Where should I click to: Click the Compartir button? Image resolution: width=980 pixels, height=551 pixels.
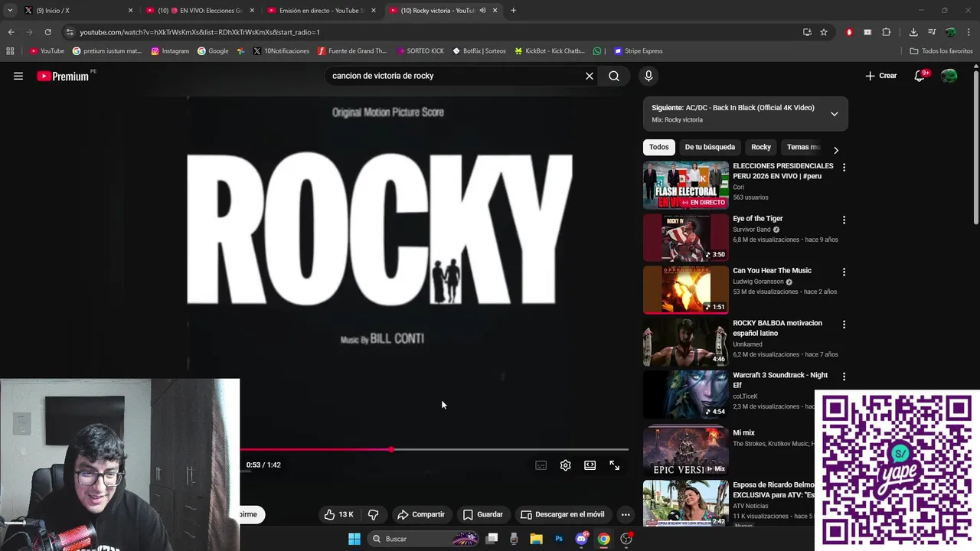[421, 514]
